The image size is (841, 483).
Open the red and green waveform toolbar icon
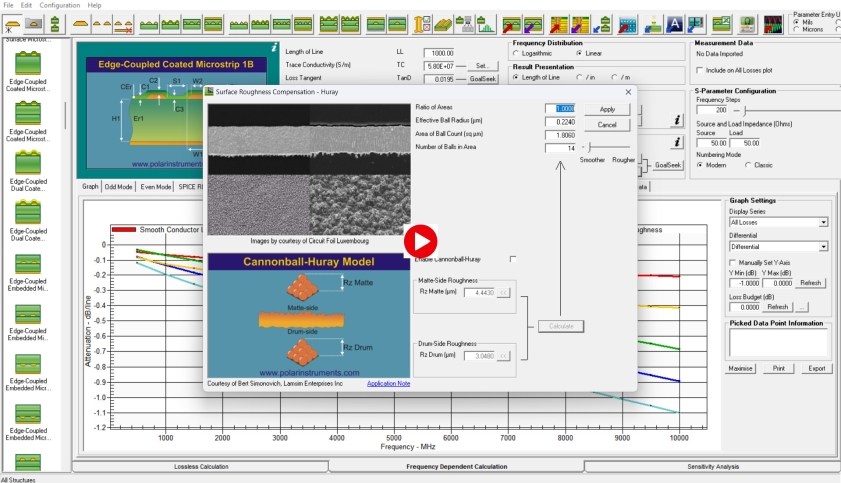click(x=773, y=25)
